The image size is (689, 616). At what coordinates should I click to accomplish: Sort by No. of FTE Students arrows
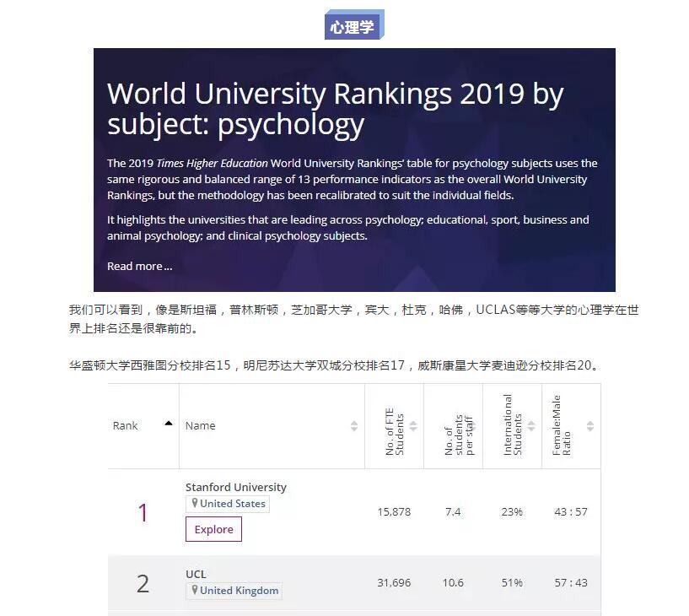coord(413,426)
